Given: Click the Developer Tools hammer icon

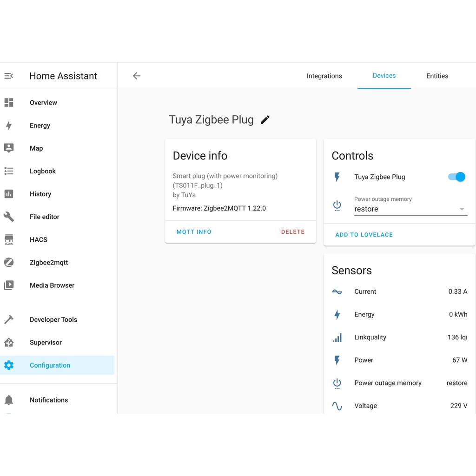Looking at the screenshot, I should 9,320.
